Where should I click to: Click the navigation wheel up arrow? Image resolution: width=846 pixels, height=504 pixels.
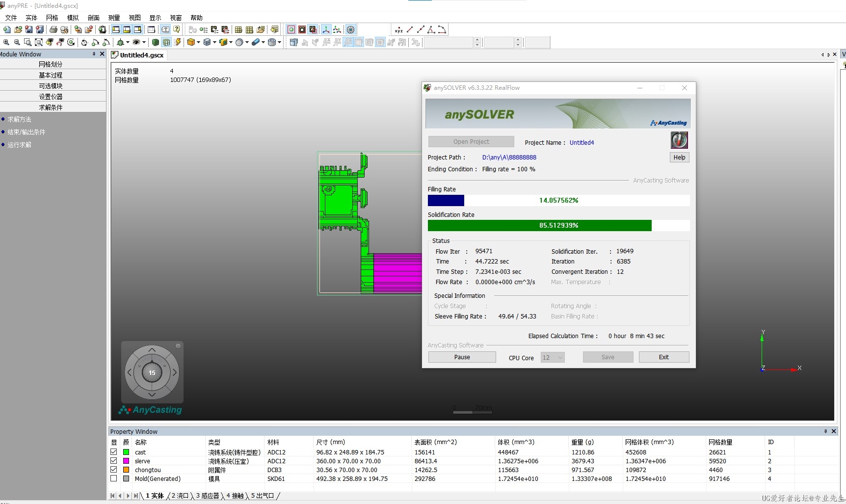pyautogui.click(x=152, y=350)
